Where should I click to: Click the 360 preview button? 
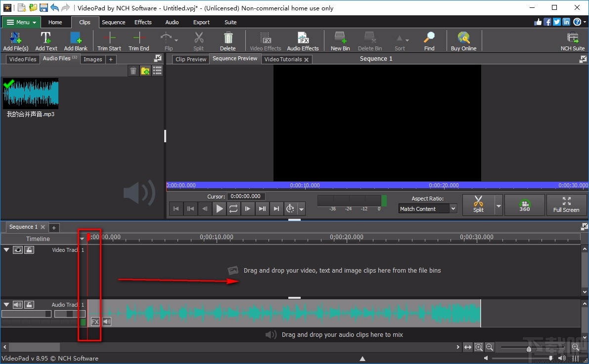(524, 204)
